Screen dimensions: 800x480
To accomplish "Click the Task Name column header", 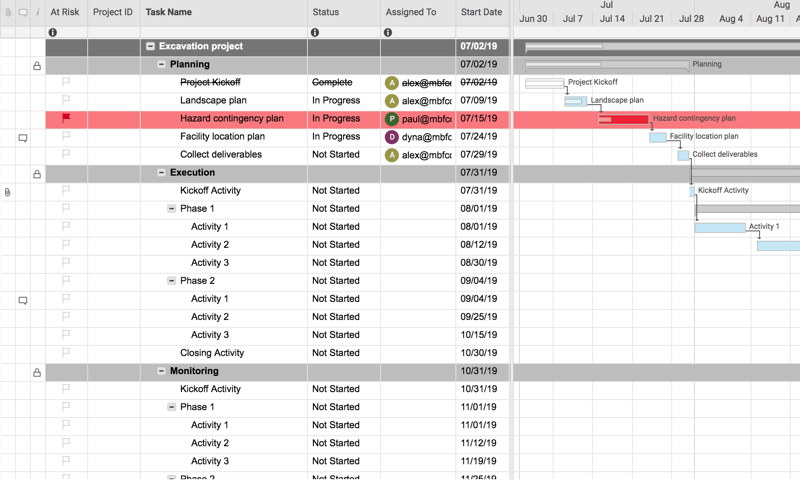I will pyautogui.click(x=223, y=12).
